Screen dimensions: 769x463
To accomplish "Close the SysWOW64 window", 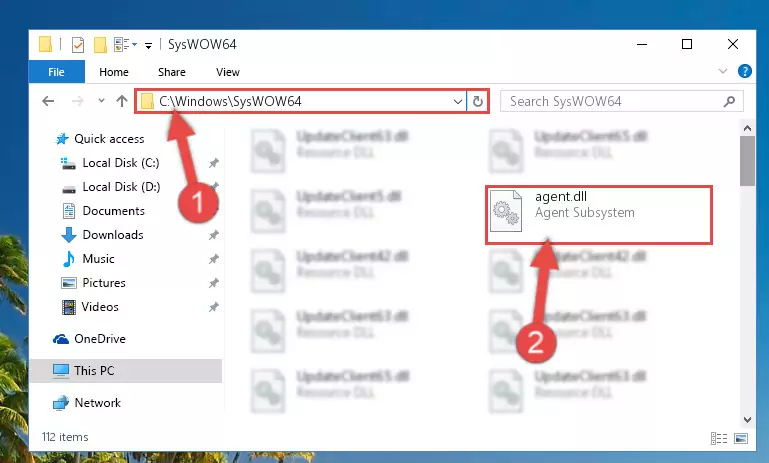I will point(733,45).
